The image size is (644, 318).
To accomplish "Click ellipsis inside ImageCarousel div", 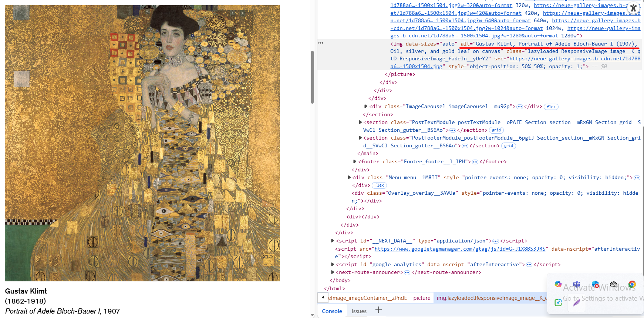I will click(x=520, y=107).
